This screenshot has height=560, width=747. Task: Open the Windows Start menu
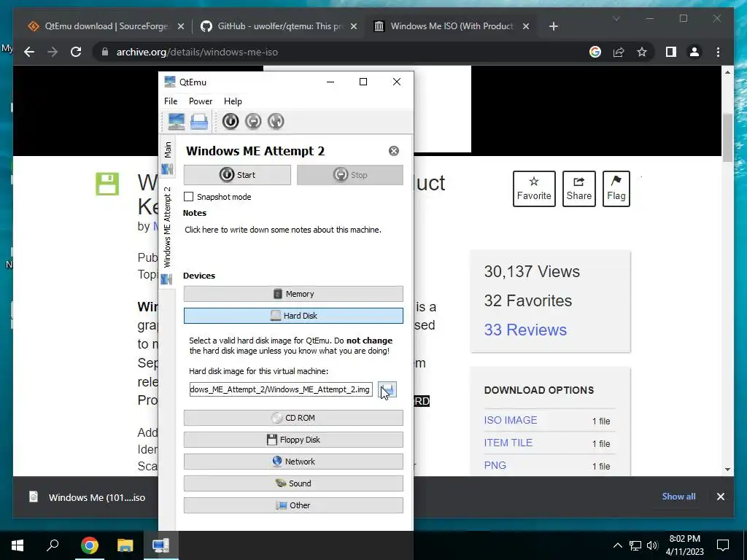pos(18,545)
